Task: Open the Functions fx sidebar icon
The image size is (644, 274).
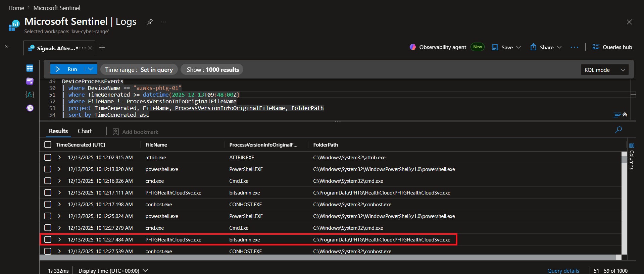Action: [x=30, y=95]
